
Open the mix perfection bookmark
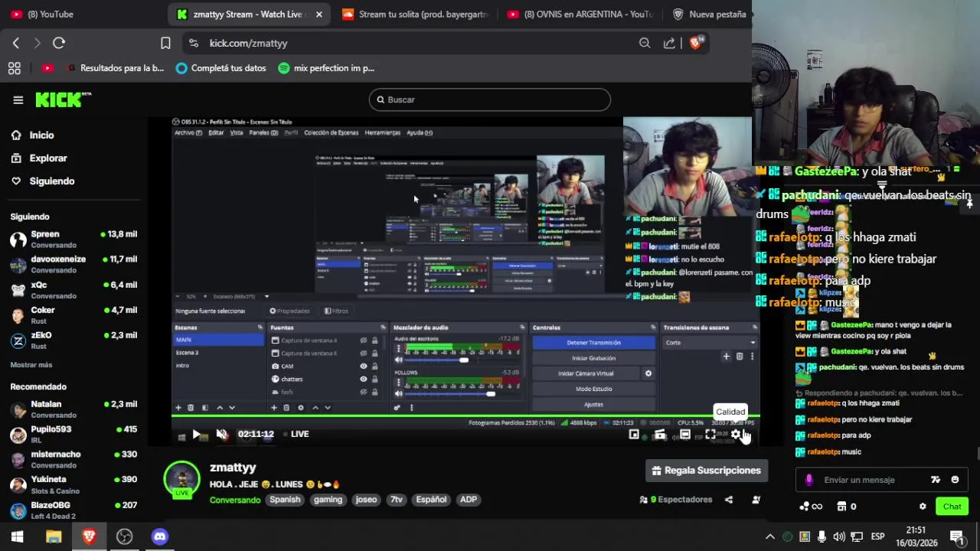click(x=326, y=68)
